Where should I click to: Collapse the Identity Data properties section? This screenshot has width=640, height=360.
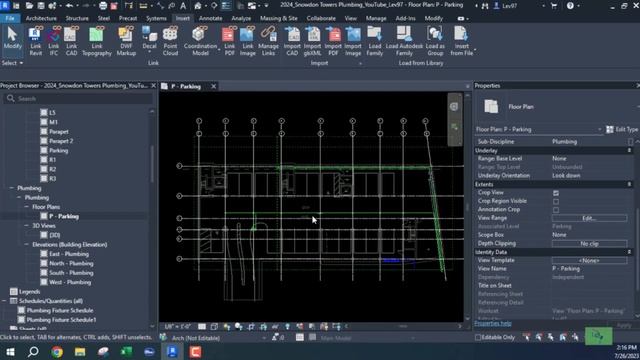click(x=629, y=252)
